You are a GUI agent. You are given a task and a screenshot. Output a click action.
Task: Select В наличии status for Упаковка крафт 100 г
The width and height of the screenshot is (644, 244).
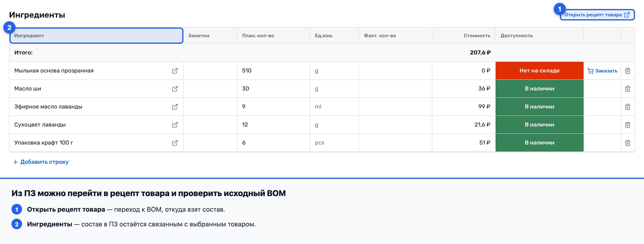tap(540, 143)
